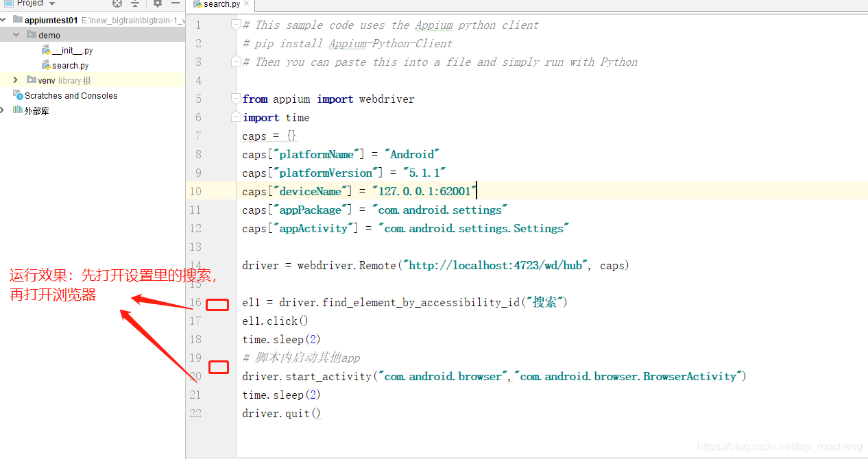The height and width of the screenshot is (459, 868).
Task: Open Project panel settings gear
Action: 158,3
